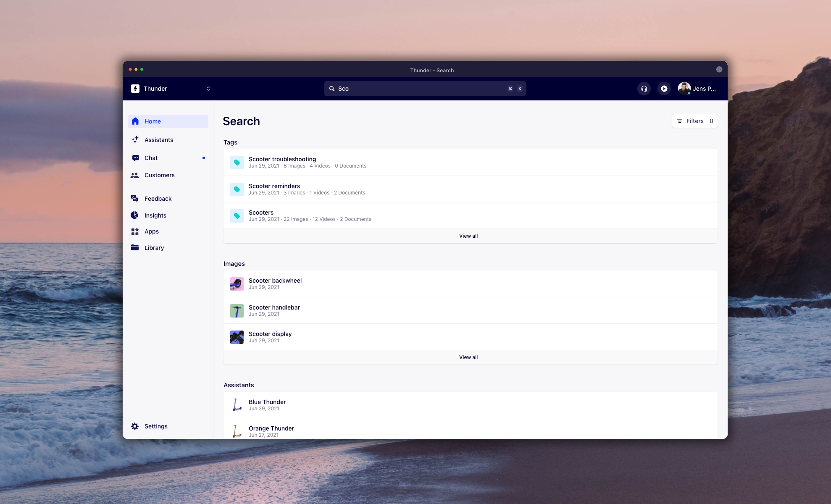This screenshot has width=831, height=504.
Task: Click the play button icon in header
Action: point(664,89)
